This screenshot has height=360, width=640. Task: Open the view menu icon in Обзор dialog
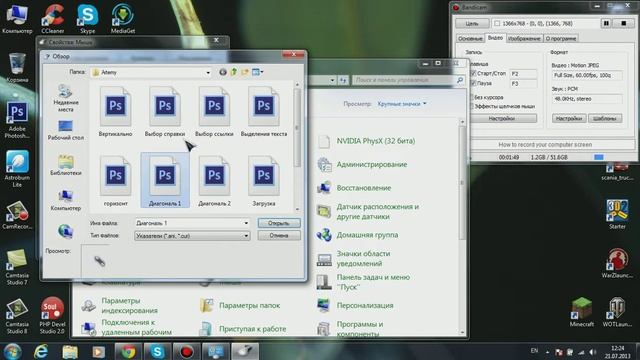pos(258,72)
